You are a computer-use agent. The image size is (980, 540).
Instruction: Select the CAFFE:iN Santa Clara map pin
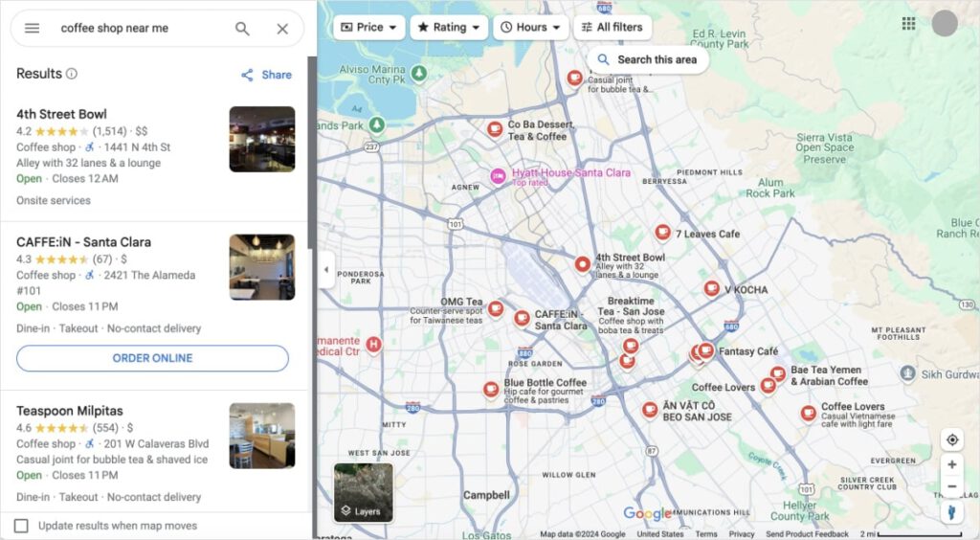[522, 318]
